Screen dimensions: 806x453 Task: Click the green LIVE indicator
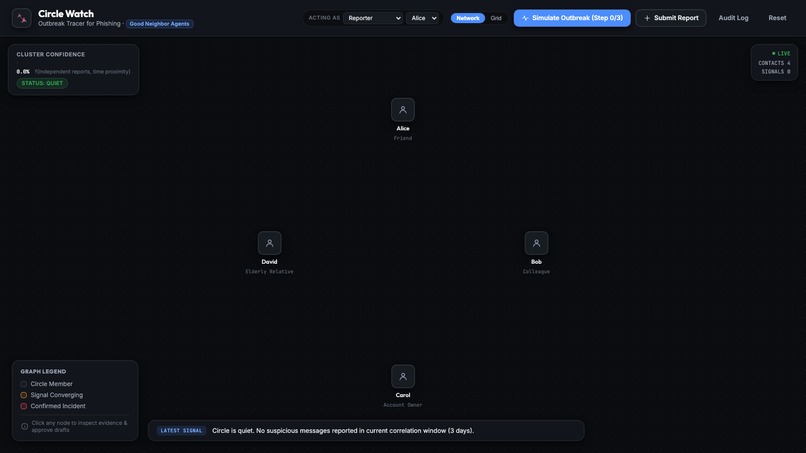(x=781, y=53)
